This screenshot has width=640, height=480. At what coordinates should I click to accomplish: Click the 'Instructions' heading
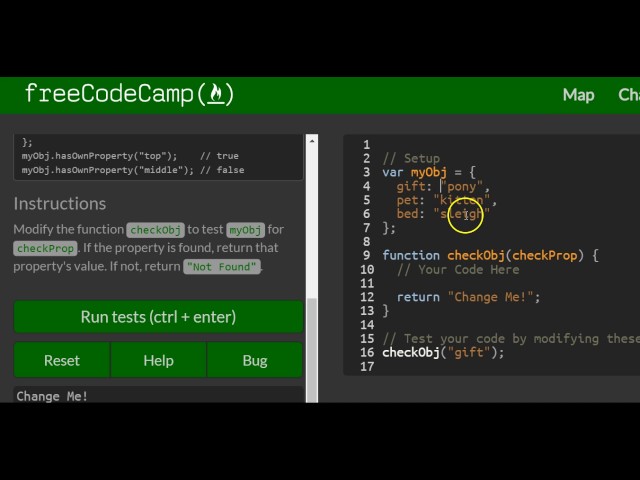pyautogui.click(x=60, y=204)
